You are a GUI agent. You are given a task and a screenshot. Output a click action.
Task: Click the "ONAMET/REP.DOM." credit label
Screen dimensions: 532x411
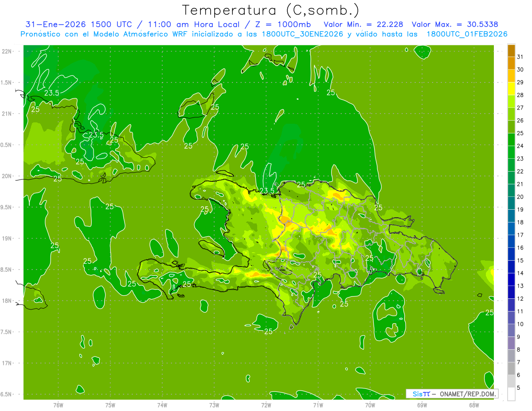(467, 394)
